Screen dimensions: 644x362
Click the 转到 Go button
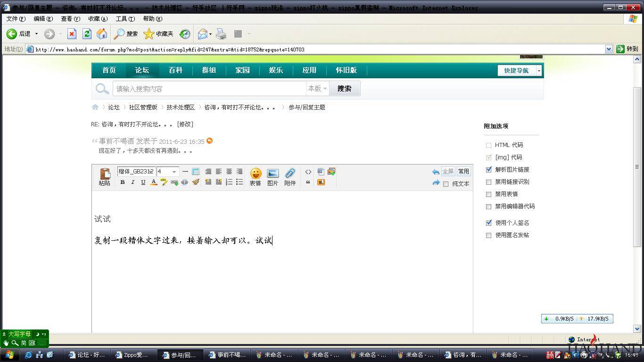pos(627,49)
